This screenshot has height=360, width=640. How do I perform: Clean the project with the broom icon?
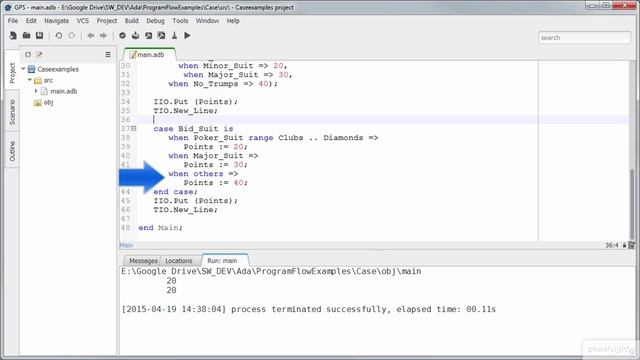(x=174, y=36)
